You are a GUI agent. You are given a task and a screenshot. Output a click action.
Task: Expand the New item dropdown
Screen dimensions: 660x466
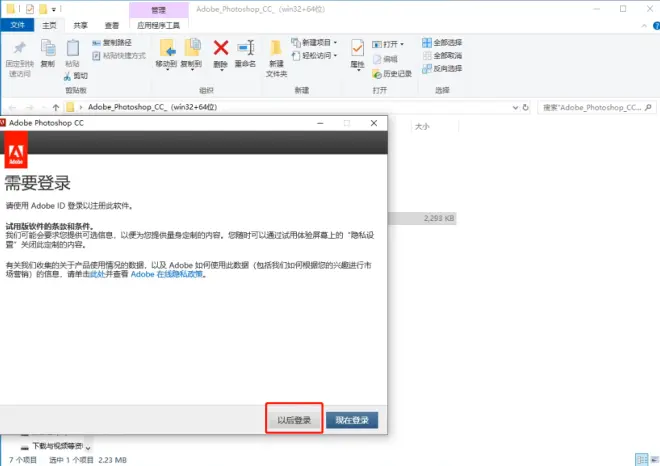pyautogui.click(x=335, y=43)
